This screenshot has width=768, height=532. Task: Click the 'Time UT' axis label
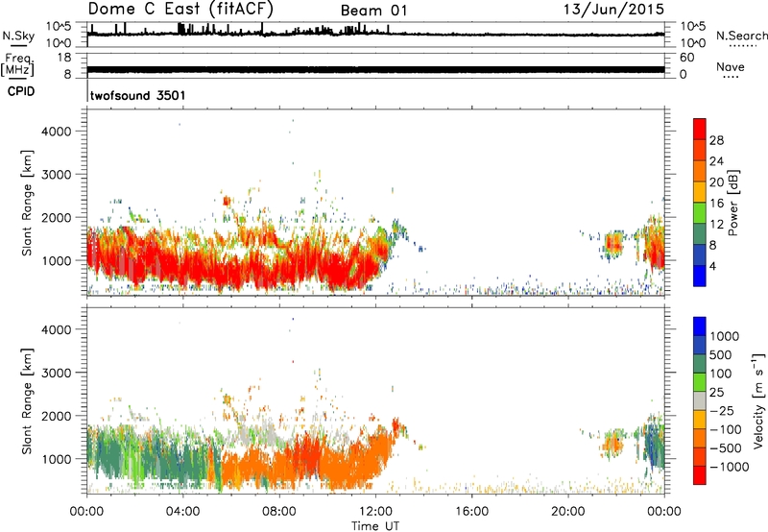pos(375,526)
